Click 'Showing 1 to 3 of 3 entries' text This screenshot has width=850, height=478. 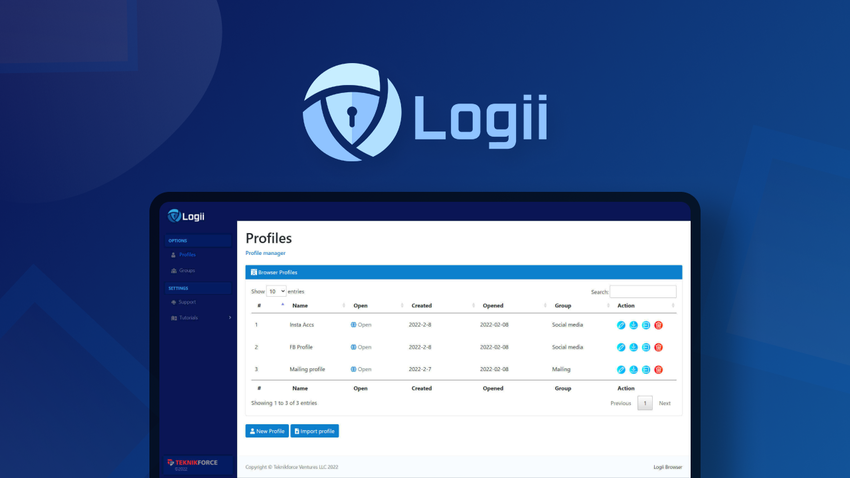284,403
